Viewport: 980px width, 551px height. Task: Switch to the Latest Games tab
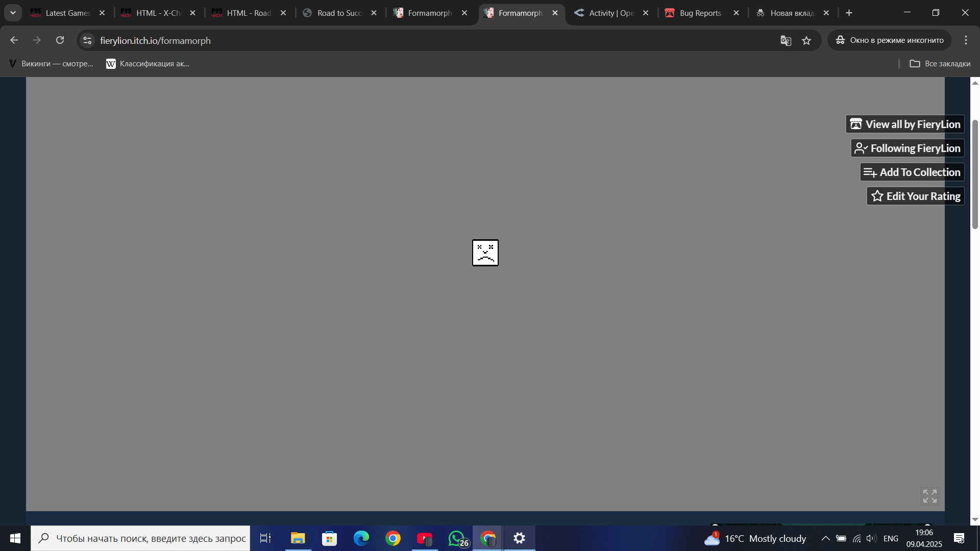tap(67, 13)
